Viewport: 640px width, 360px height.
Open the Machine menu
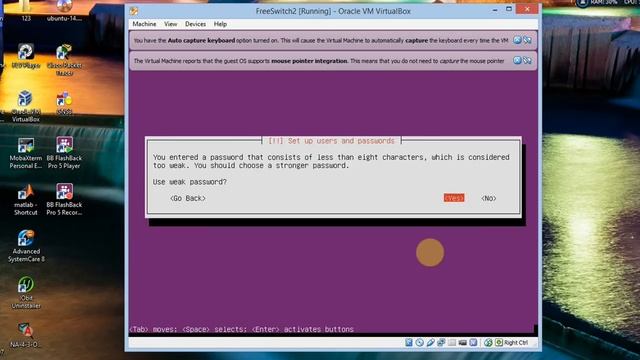tap(144, 24)
